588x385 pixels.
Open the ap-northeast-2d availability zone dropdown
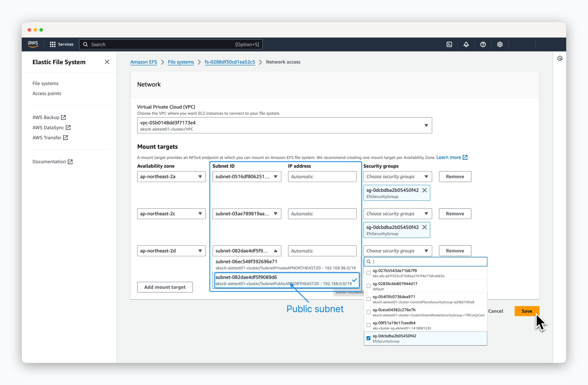click(171, 251)
